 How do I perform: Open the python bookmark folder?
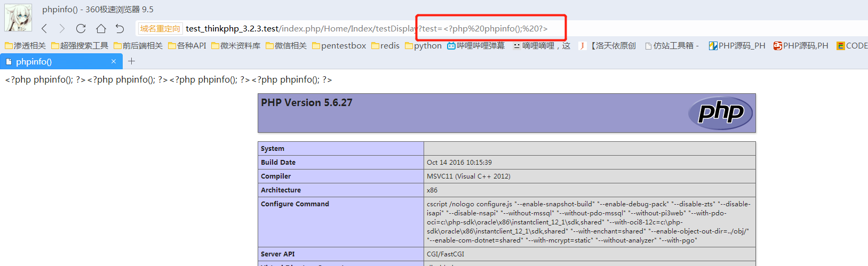[424, 46]
